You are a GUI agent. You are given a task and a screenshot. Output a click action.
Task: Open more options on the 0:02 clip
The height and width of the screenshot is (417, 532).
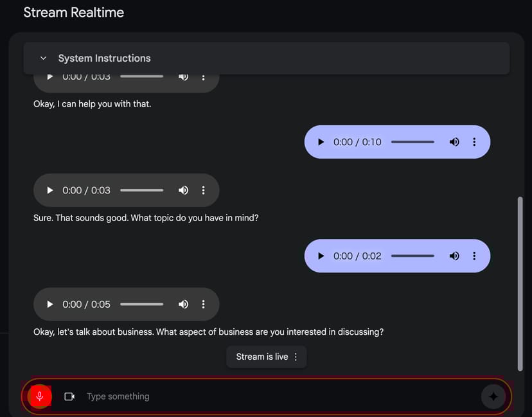tap(474, 256)
